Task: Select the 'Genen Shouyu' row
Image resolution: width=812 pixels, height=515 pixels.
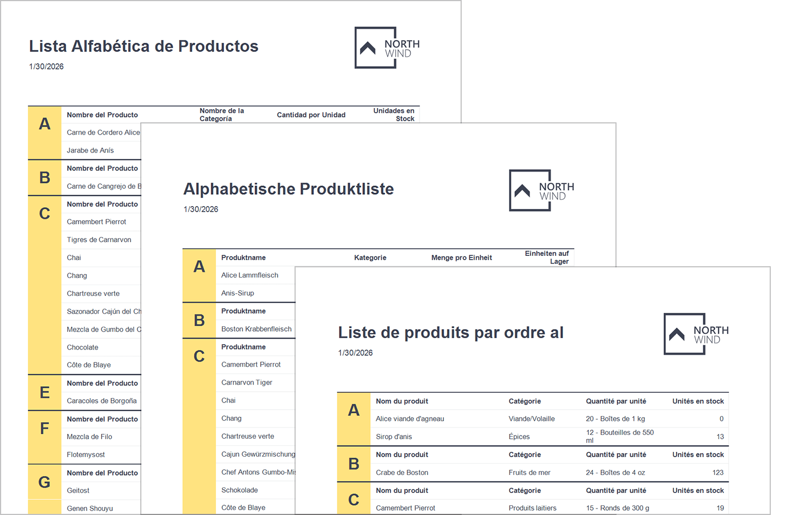Action: point(101,508)
